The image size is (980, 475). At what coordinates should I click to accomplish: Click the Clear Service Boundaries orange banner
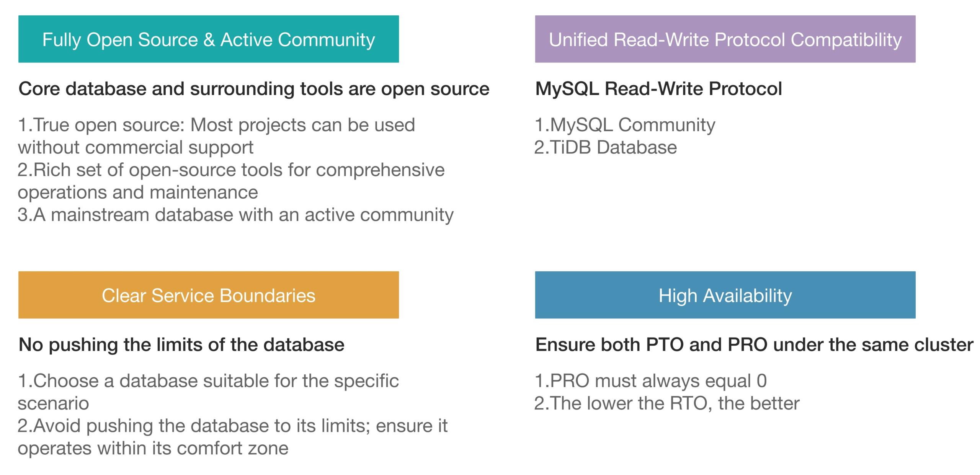pos(208,295)
